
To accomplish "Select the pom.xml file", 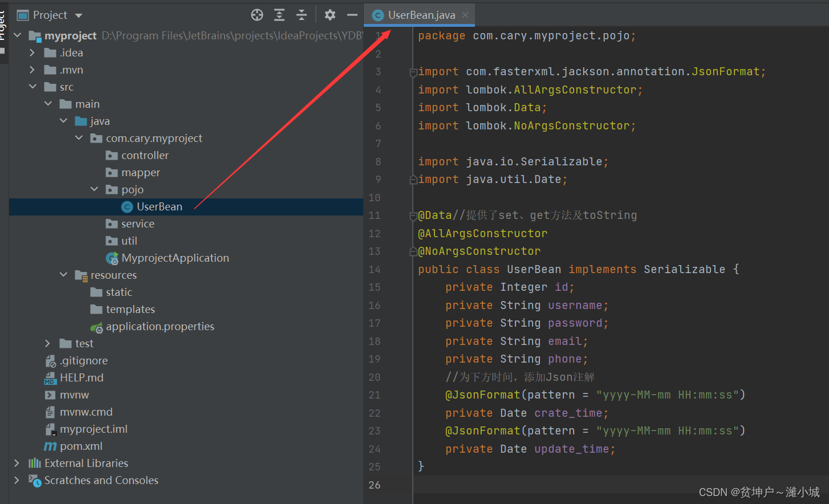I will coord(81,446).
